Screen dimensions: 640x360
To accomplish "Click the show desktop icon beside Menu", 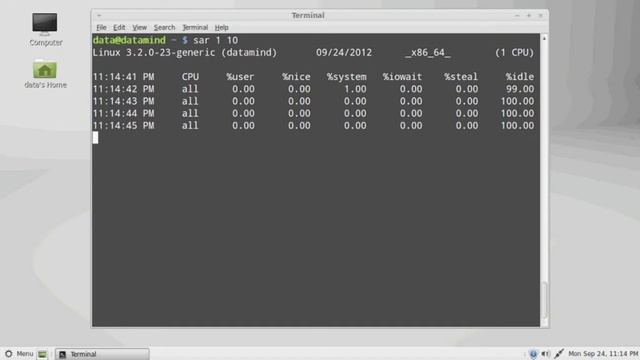I will 42,354.
